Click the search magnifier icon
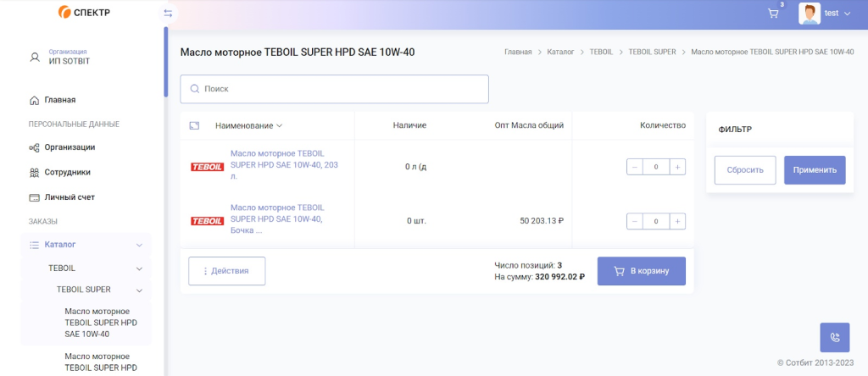The image size is (868, 376). [x=195, y=88]
